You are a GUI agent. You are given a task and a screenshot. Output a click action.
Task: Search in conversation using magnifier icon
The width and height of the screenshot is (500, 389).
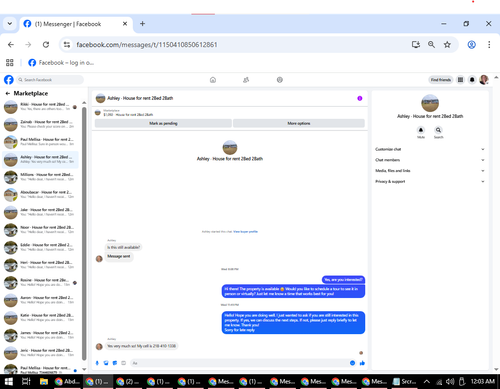438,130
